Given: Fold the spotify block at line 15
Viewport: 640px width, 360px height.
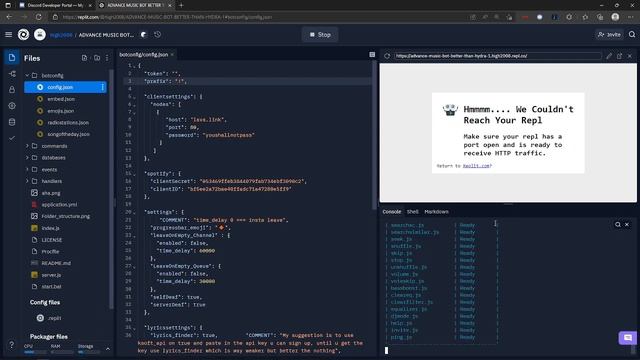Looking at the screenshot, I should pos(134,174).
